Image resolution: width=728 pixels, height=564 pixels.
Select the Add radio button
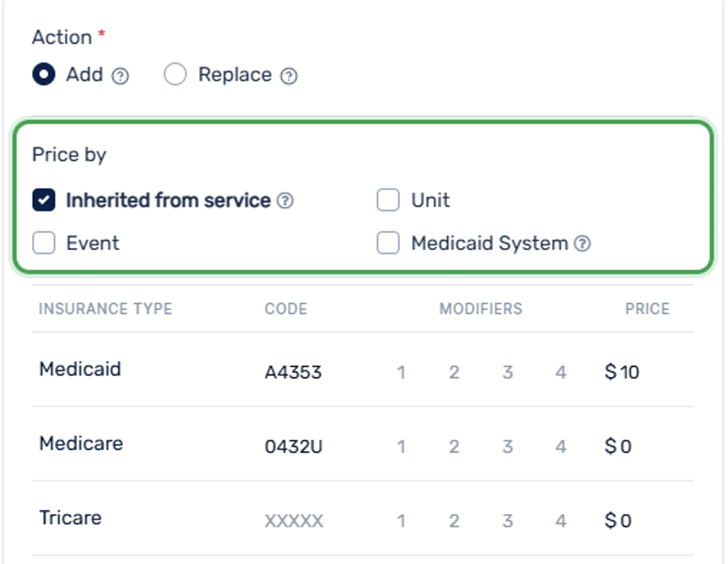[44, 74]
